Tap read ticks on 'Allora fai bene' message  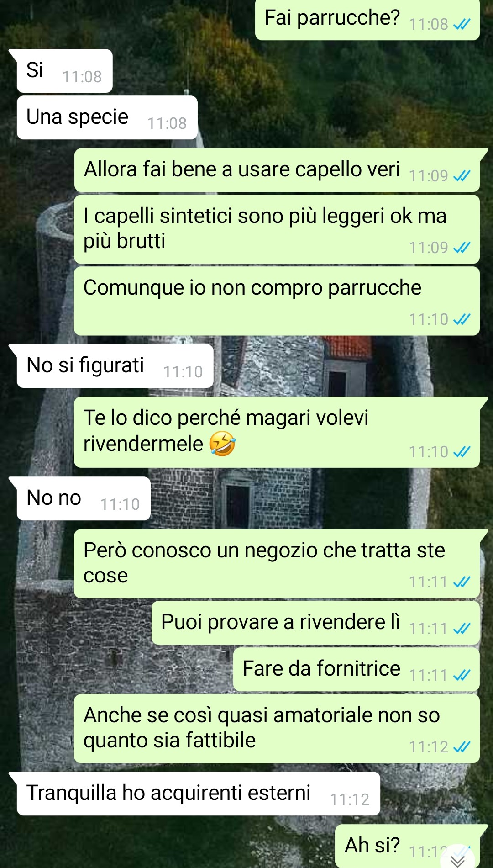[462, 175]
